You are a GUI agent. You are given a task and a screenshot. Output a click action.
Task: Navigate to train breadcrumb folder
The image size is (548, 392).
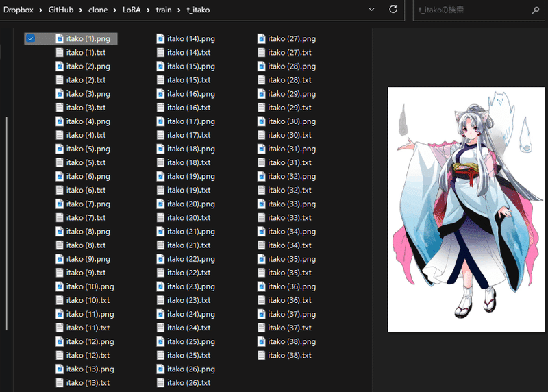pyautogui.click(x=164, y=10)
